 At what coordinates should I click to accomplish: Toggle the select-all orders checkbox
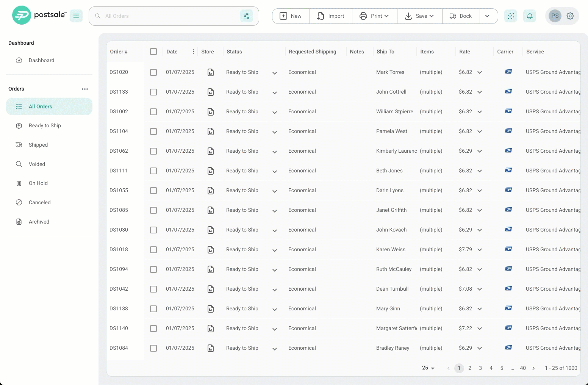pos(153,52)
